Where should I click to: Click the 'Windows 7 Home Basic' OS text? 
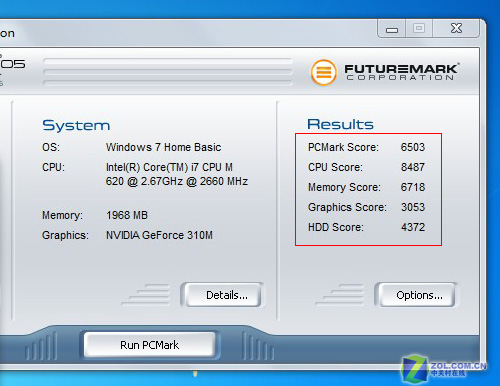point(163,147)
